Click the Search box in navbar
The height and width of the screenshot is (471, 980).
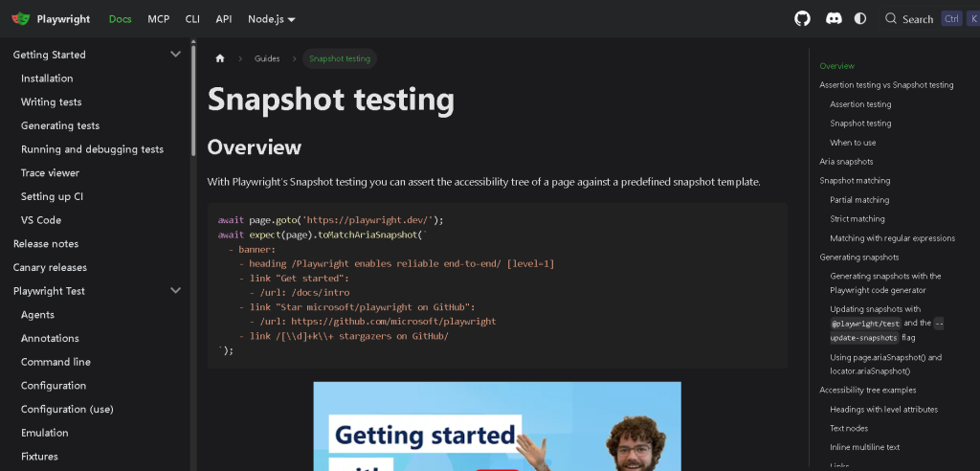click(928, 19)
